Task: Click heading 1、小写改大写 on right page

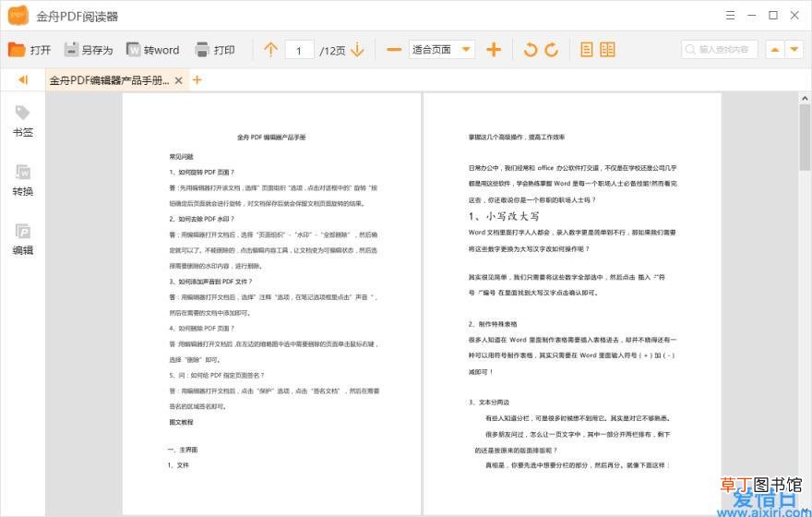Action: pos(504,216)
